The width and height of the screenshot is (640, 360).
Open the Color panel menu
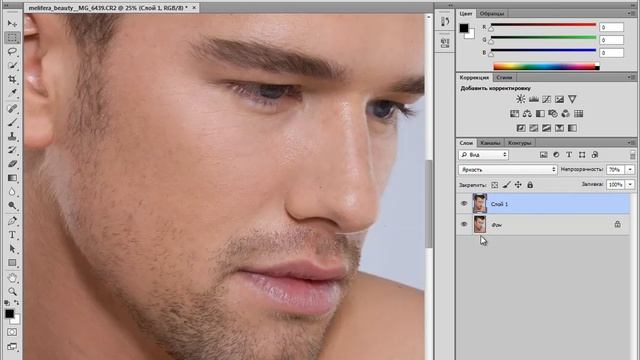(x=632, y=13)
